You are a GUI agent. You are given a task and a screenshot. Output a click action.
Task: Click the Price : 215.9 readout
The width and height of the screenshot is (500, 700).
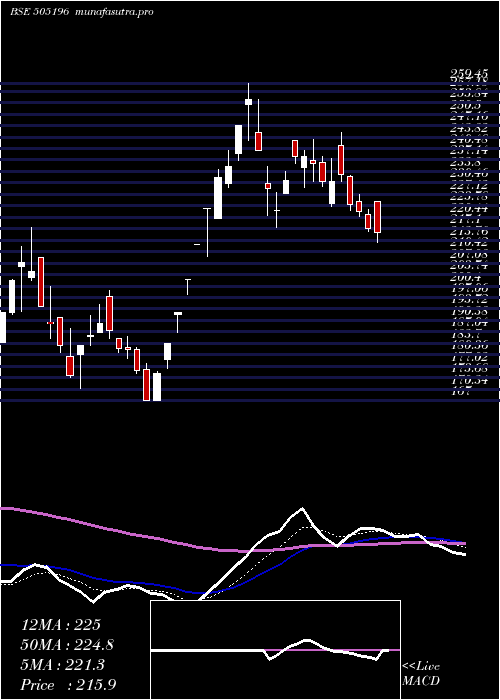[69, 685]
